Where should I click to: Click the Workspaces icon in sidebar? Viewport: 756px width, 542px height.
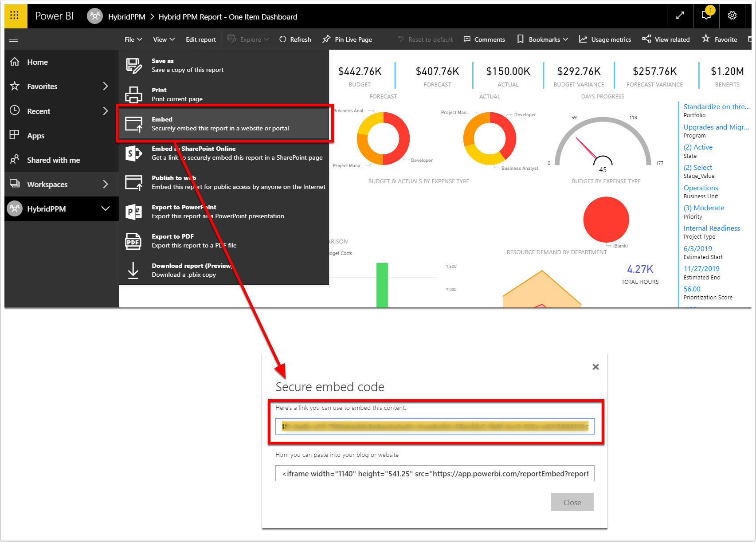(15, 184)
